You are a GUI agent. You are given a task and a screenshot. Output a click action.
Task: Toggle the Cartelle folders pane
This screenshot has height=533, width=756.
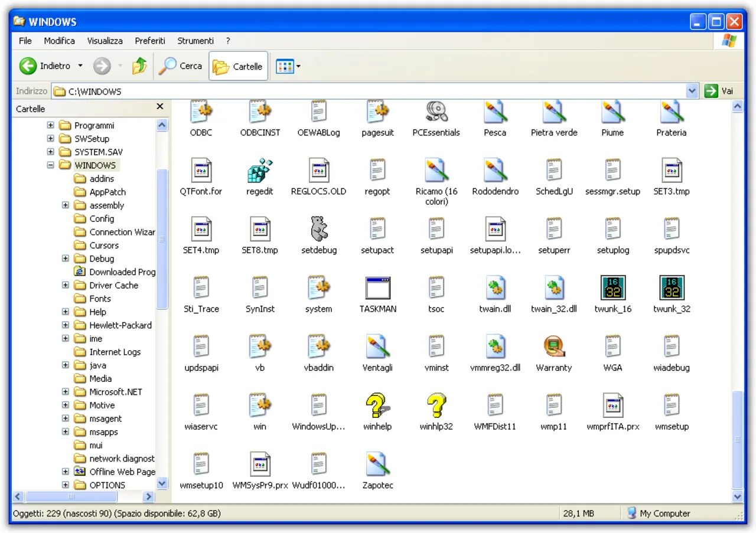[x=238, y=66]
